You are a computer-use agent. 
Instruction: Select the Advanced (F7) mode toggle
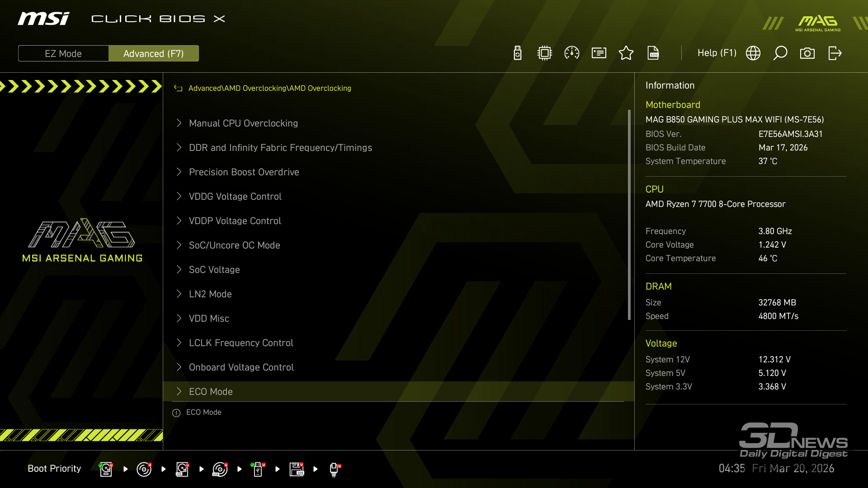[x=154, y=53]
